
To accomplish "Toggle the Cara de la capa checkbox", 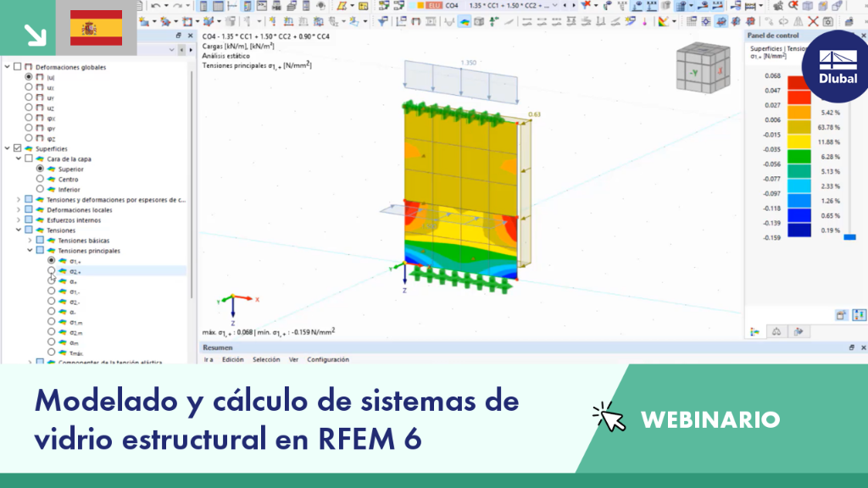I will click(28, 158).
